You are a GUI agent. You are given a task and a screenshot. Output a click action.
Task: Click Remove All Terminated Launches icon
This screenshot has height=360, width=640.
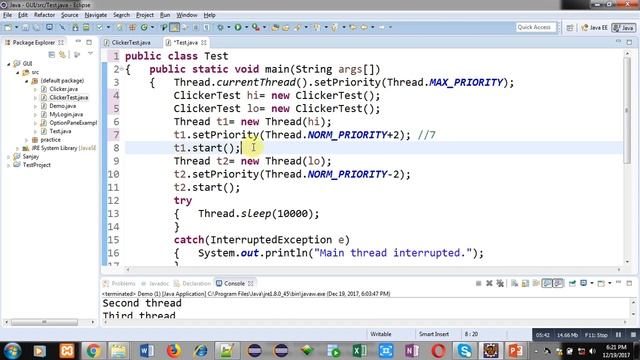(x=500, y=283)
